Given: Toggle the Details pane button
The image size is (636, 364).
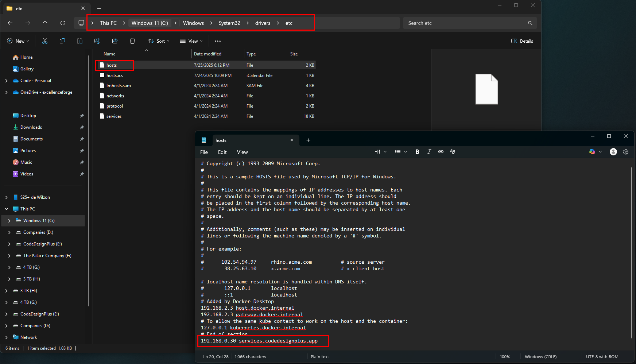Looking at the screenshot, I should (522, 41).
